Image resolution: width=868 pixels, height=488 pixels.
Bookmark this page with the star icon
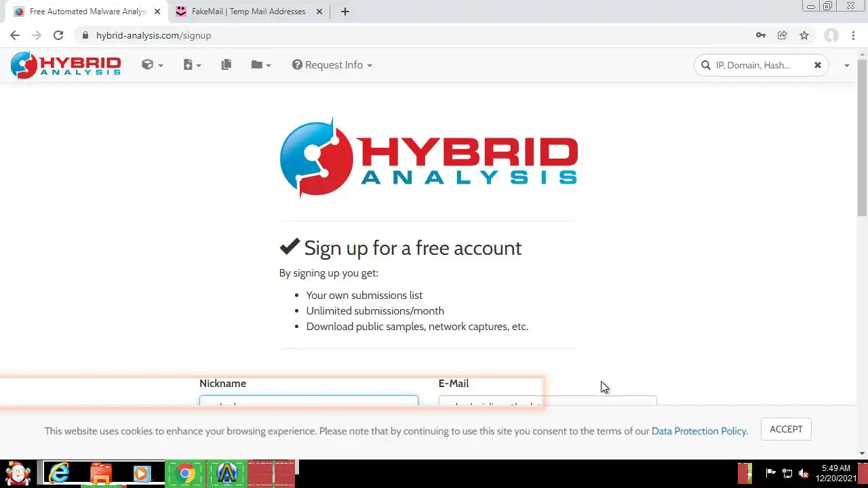(804, 35)
